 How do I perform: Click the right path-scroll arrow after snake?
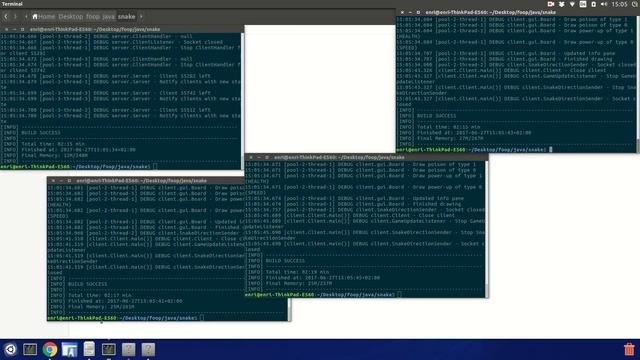(141, 17)
